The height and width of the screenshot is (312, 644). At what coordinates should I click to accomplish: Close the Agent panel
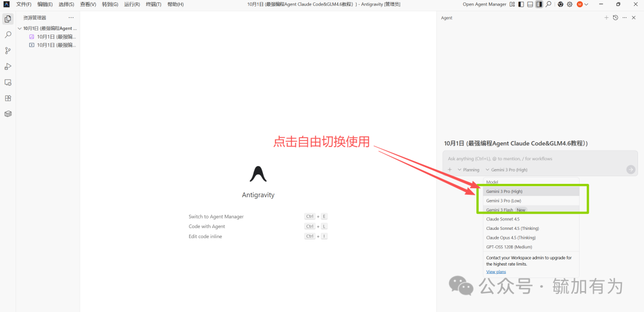coord(634,18)
